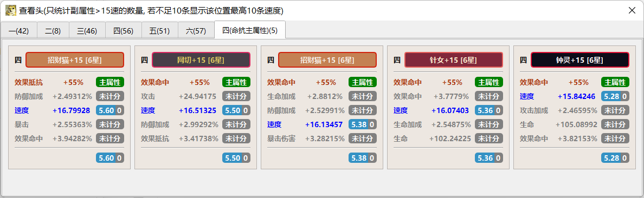Click 未计分 badge for 防御加成 +2.49312%
The height and width of the screenshot is (198, 644).
(110, 96)
